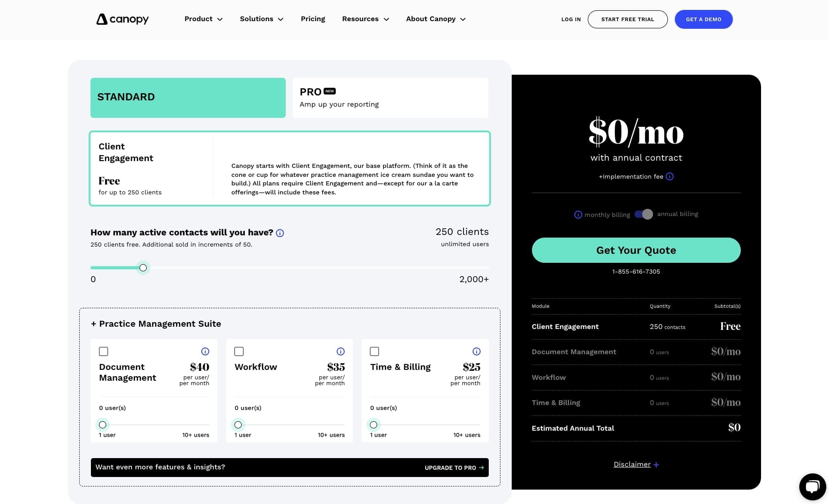Open Document Management info icon
Viewport: 829px width, 504px height.
205,351
